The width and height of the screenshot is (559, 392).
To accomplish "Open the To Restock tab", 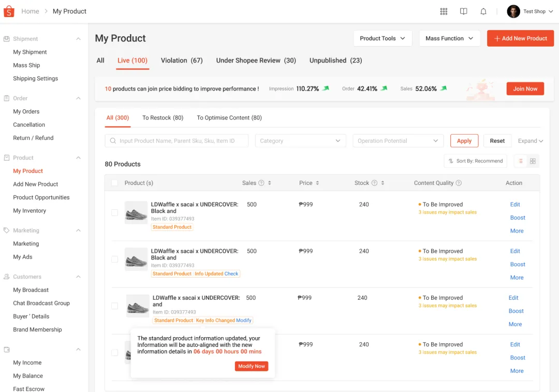I will point(163,118).
